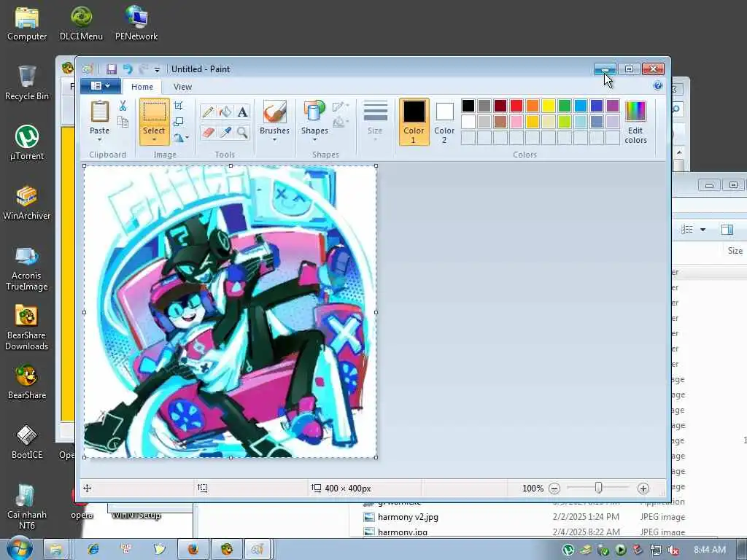
Task: Select the Recycle Bin desktop icon
Action: pyautogui.click(x=27, y=83)
